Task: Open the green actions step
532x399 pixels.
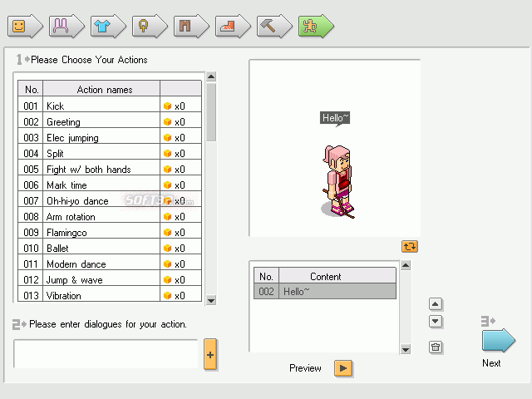Action: click(x=316, y=26)
